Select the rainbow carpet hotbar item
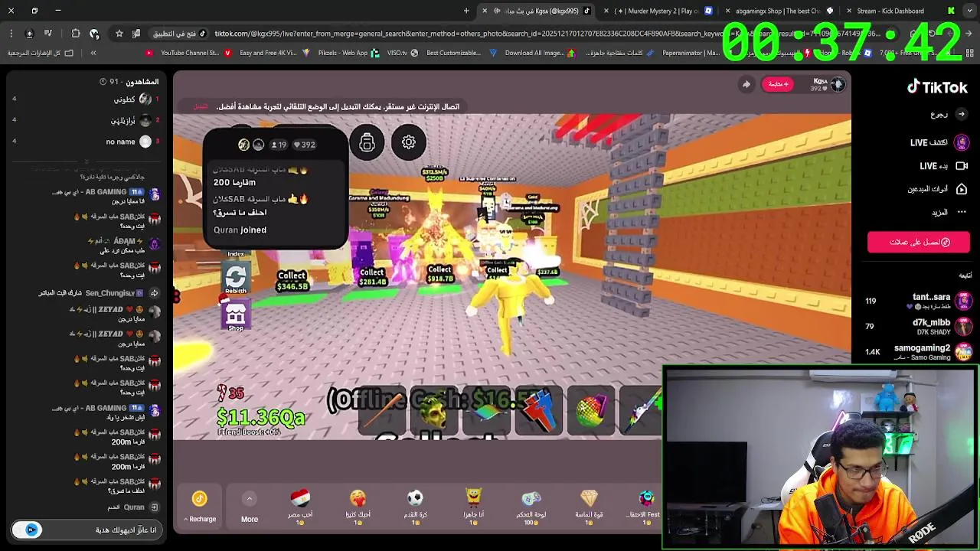The width and height of the screenshot is (980, 551). 485,412
